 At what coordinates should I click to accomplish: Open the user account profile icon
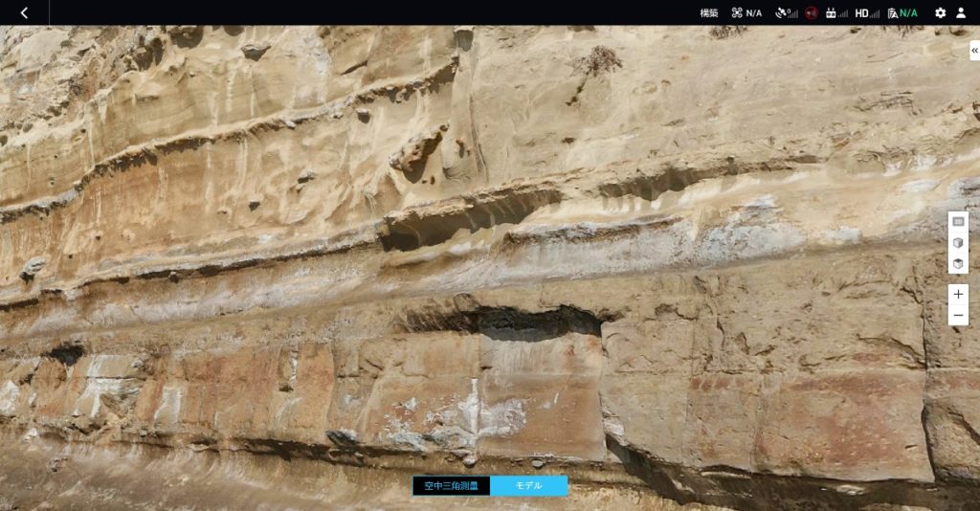[961, 13]
